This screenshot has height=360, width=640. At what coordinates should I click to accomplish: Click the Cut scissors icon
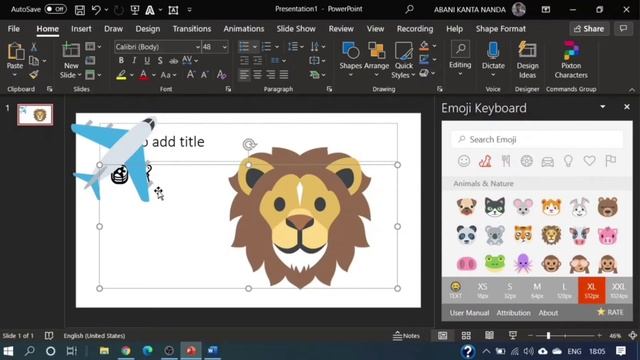pyautogui.click(x=34, y=47)
